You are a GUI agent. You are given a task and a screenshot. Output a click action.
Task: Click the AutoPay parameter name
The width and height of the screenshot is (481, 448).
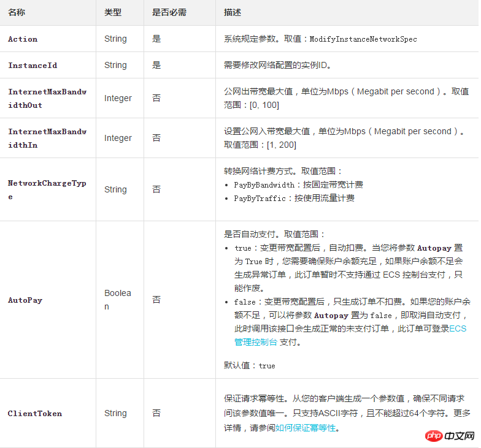25,300
